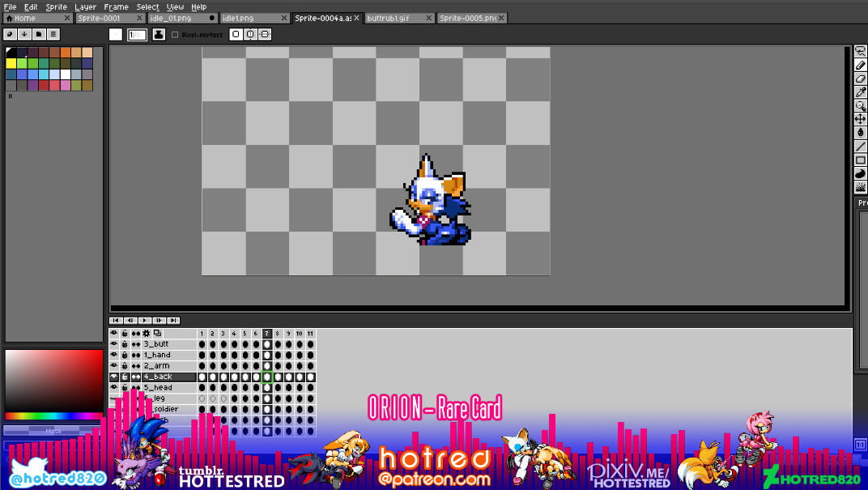Play the animation
Image resolution: width=868 pixels, height=490 pixels.
click(x=144, y=321)
